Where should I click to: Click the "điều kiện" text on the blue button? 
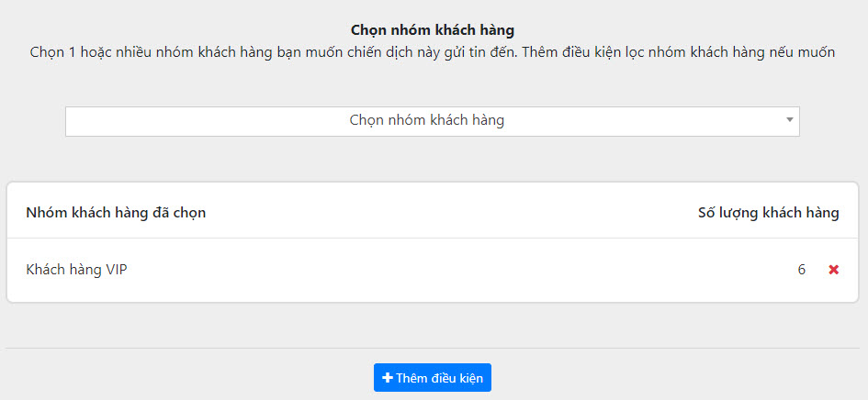457,378
